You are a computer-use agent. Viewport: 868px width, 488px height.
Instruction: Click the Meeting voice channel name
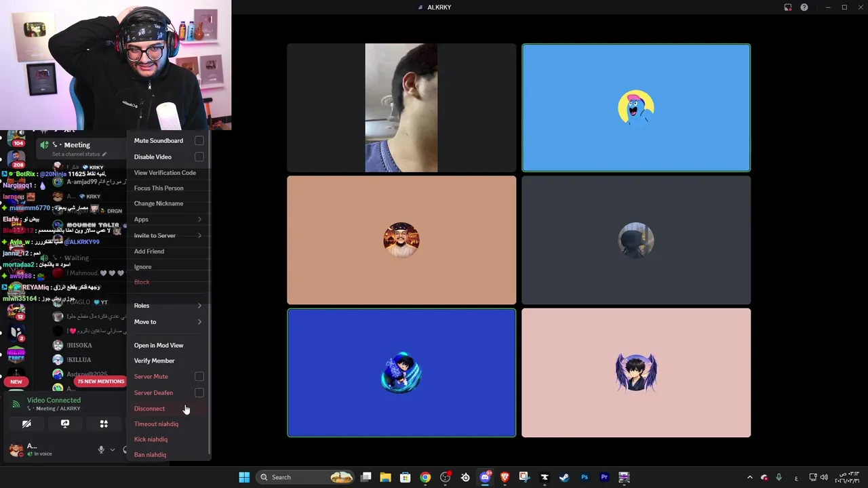click(x=77, y=145)
